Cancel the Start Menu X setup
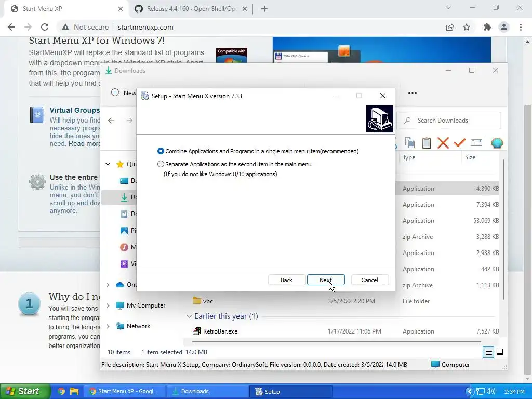 click(369, 280)
